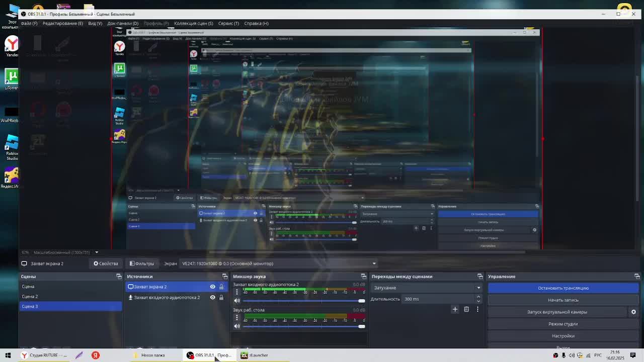The height and width of the screenshot is (362, 644).
Task: Open the red Yandex icon on taskbar
Action: pyautogui.click(x=95, y=355)
